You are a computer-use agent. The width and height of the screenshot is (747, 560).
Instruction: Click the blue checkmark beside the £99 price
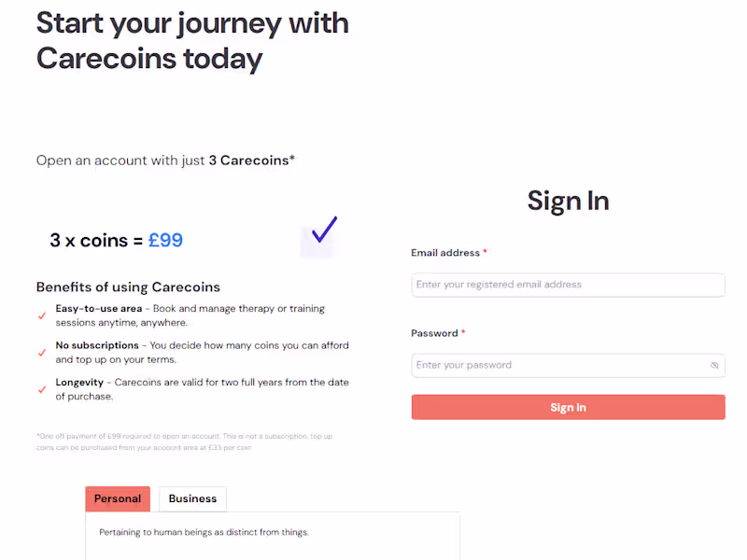pyautogui.click(x=323, y=231)
